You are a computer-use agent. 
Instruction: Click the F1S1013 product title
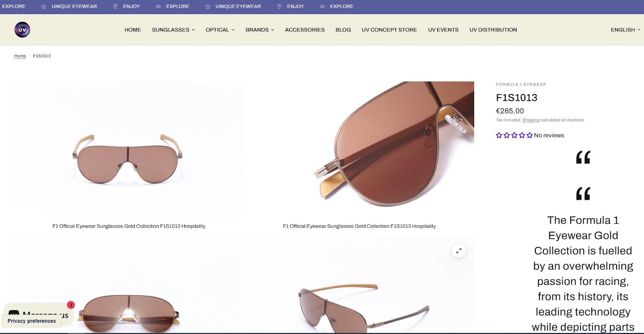pyautogui.click(x=516, y=98)
